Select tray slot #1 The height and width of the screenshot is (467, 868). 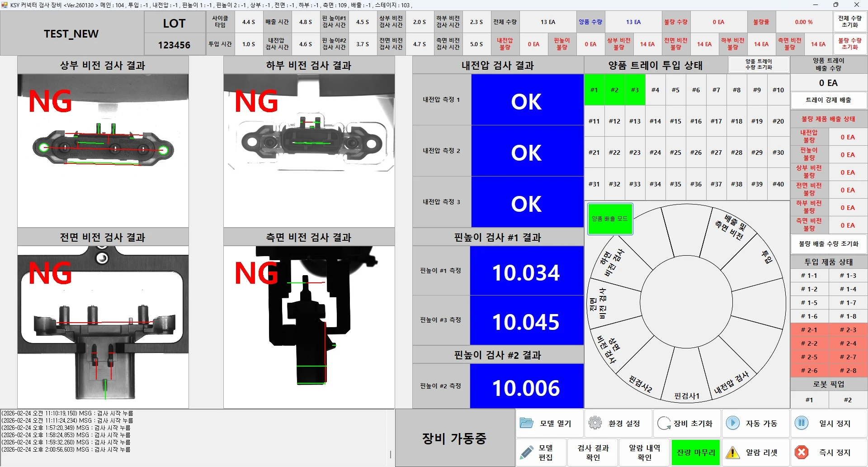[594, 90]
